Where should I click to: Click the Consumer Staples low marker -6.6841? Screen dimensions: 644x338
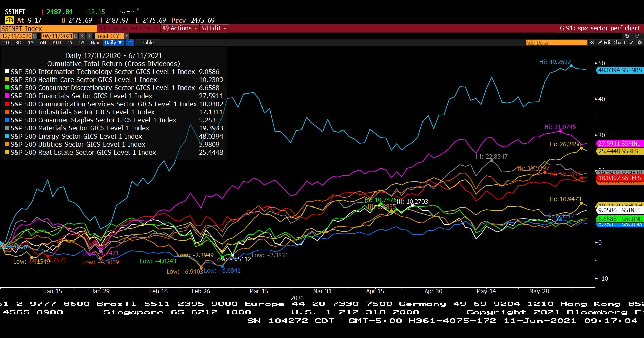pos(222,267)
